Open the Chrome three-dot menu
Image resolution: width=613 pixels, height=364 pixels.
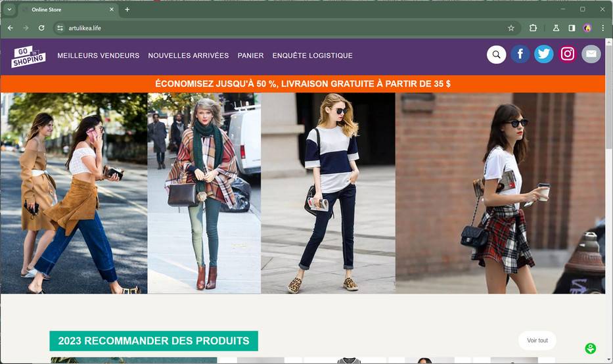603,28
